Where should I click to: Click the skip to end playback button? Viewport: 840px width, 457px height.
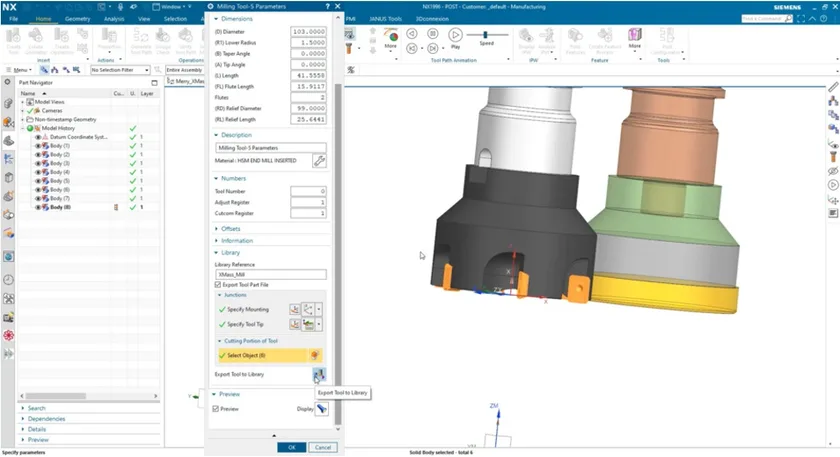433,48
